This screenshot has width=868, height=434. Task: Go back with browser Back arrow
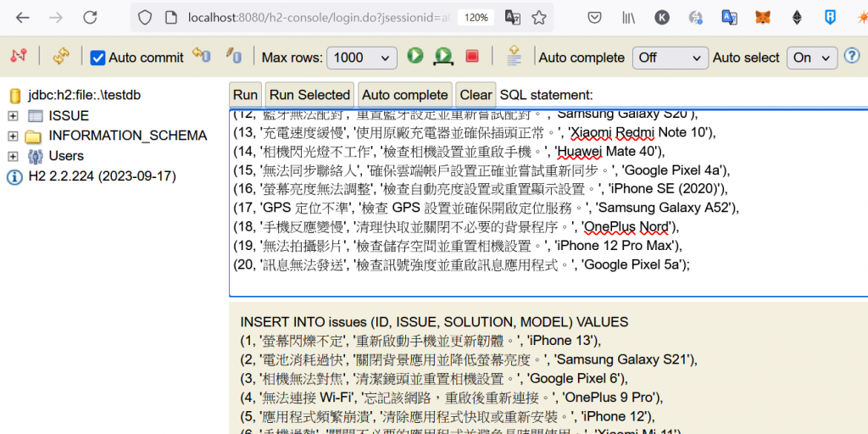point(22,18)
